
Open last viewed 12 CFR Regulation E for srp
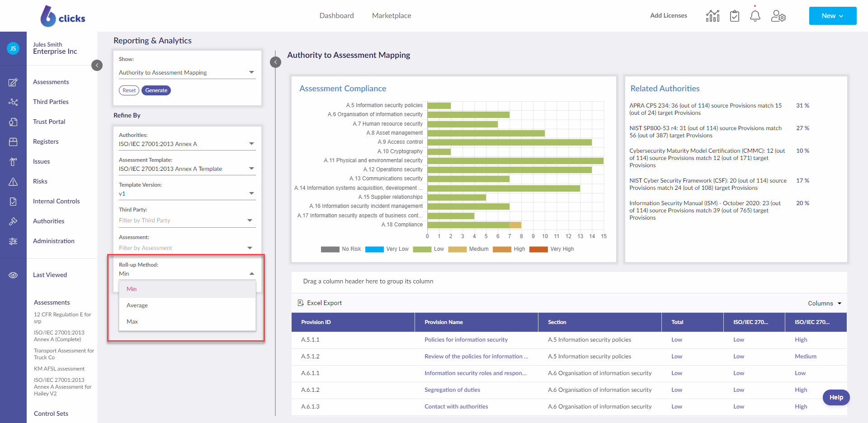tap(62, 318)
